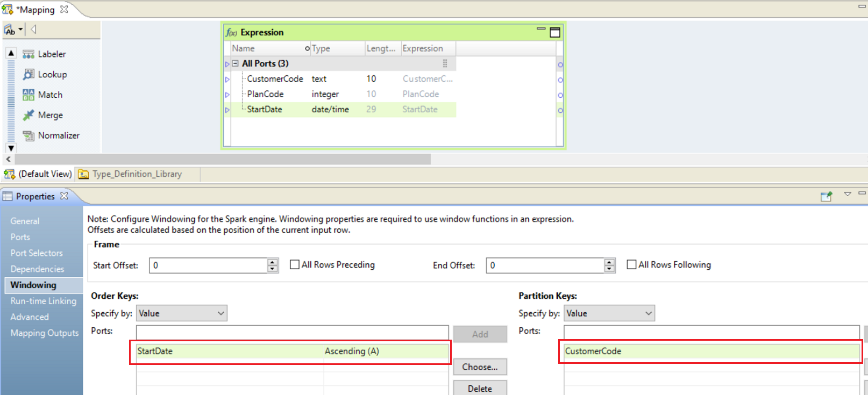Open the Port Selectors properties tab
Viewport: 868px width, 395px height.
(x=37, y=253)
